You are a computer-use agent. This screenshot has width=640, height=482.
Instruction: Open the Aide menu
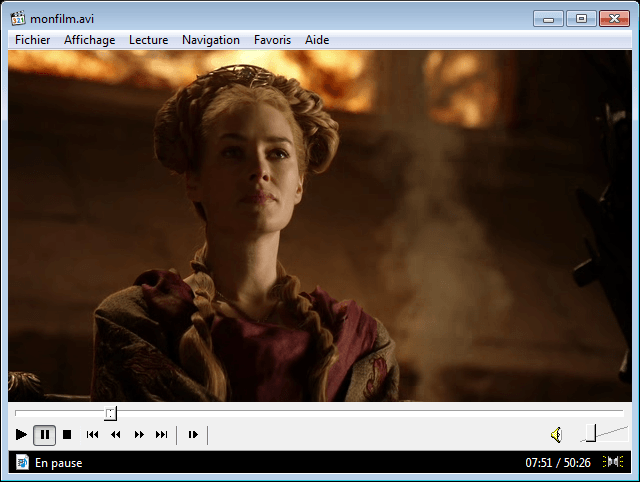pyautogui.click(x=316, y=40)
